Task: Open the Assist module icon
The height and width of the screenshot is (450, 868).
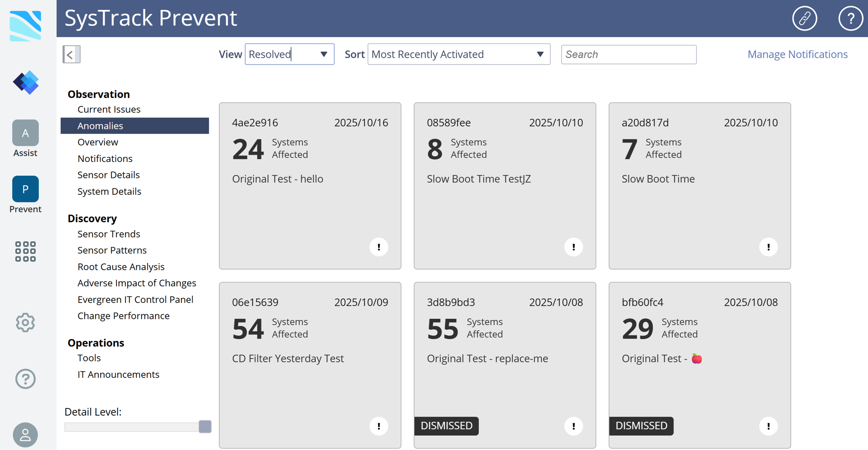Action: (x=25, y=133)
